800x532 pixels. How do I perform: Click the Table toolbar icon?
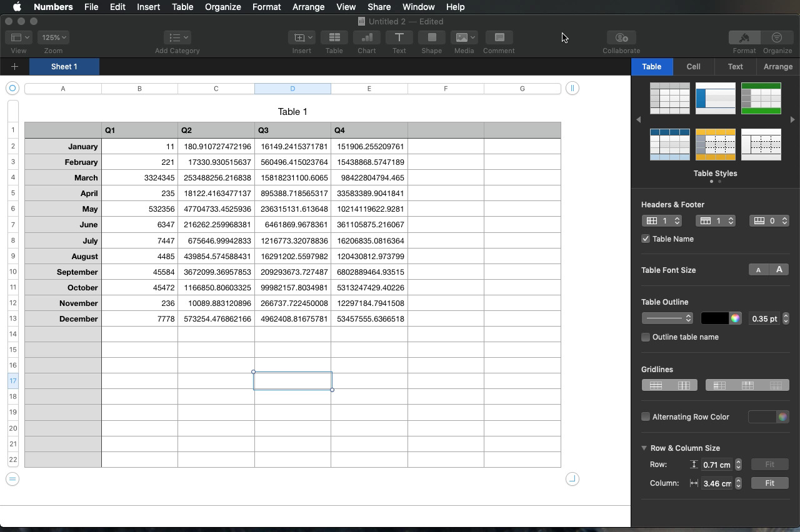(x=334, y=37)
